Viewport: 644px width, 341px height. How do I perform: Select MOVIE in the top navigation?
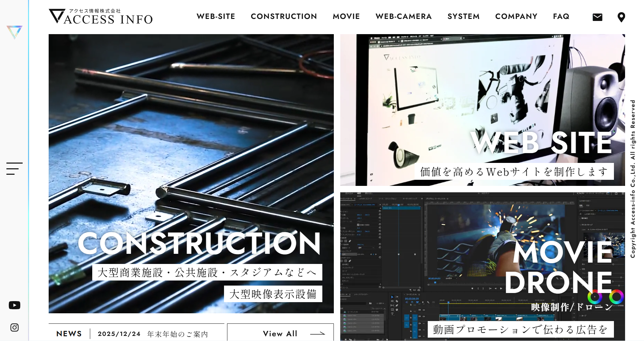pyautogui.click(x=346, y=17)
